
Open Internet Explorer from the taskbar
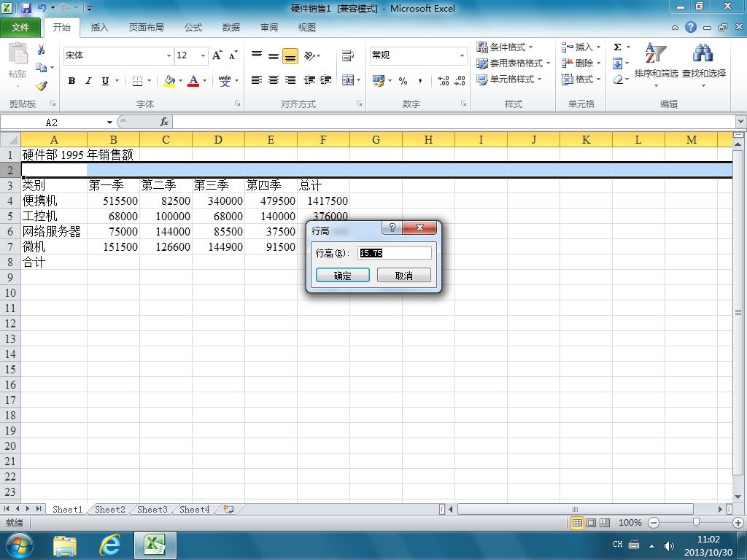(109, 545)
